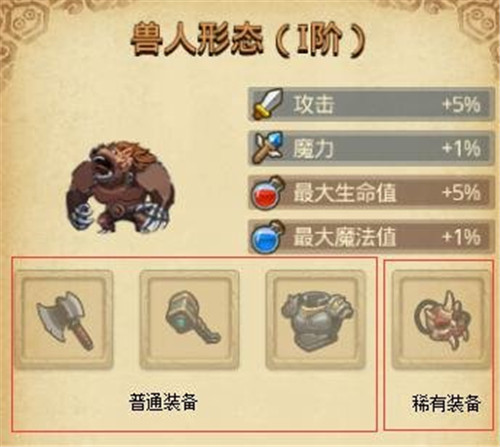Screen dimensions: 500x447
Task: Click the 兽人形态（I阶）title
Action: (x=248, y=40)
